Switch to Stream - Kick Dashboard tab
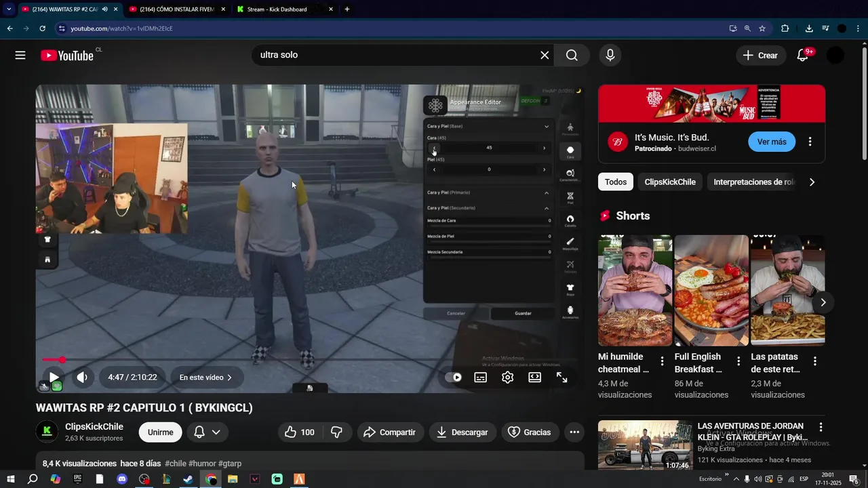 [x=284, y=9]
